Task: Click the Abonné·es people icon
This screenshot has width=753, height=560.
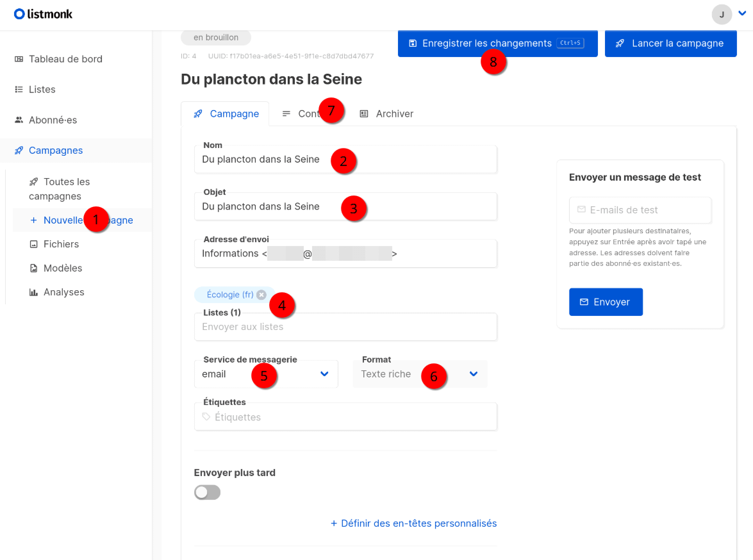Action: [x=19, y=120]
